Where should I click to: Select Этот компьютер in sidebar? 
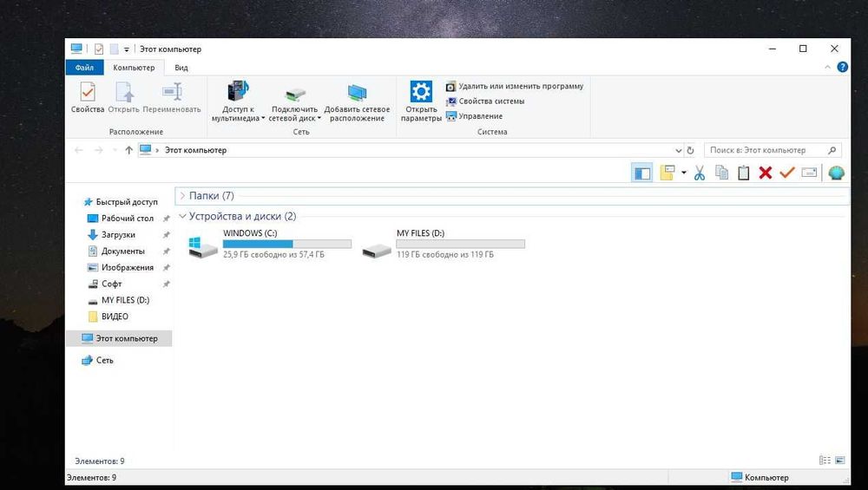[119, 338]
